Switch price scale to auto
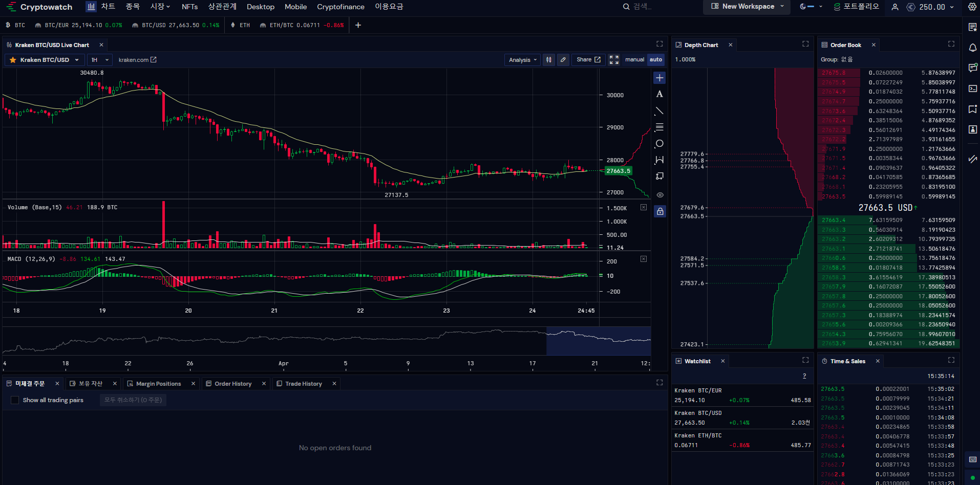This screenshot has width=980, height=485. 656,60
